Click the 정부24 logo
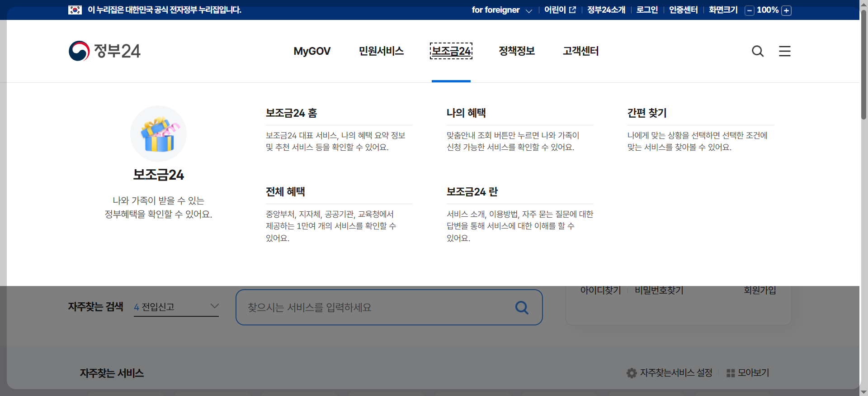The height and width of the screenshot is (396, 868). tap(104, 51)
